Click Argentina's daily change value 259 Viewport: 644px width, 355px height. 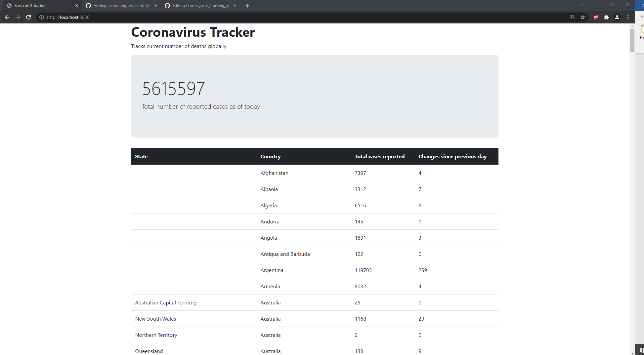423,270
